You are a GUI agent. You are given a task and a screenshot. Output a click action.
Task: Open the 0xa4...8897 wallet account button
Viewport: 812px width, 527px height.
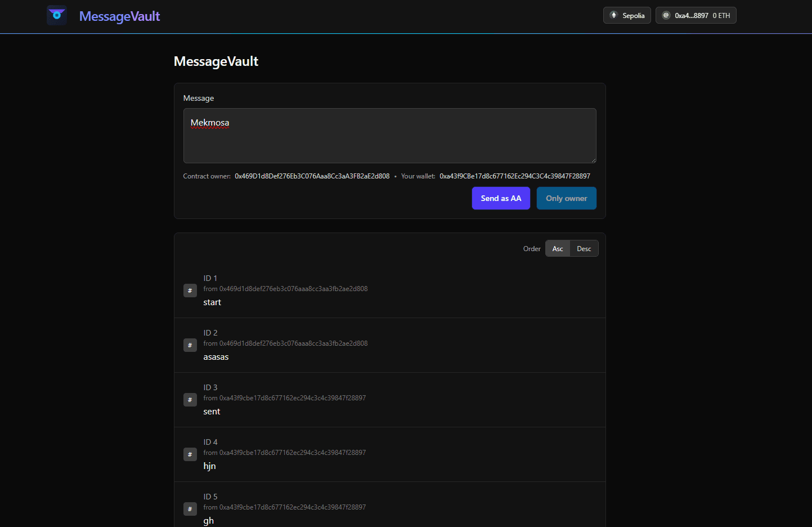696,15
